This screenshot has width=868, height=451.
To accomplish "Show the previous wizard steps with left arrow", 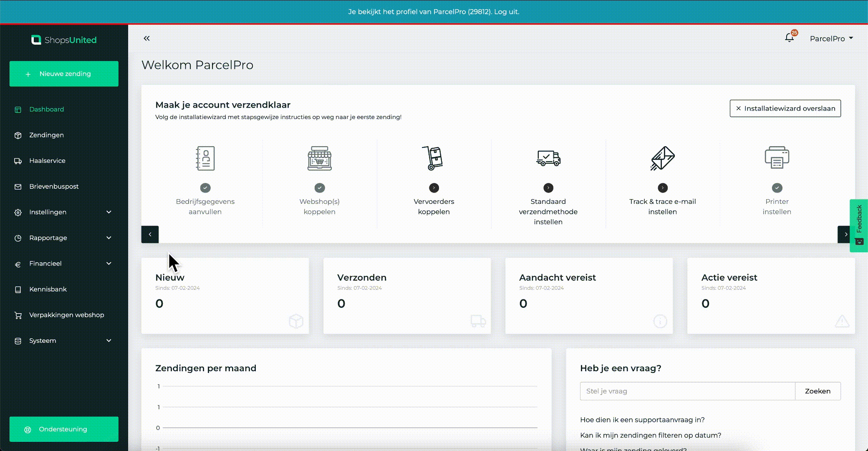I will click(150, 234).
